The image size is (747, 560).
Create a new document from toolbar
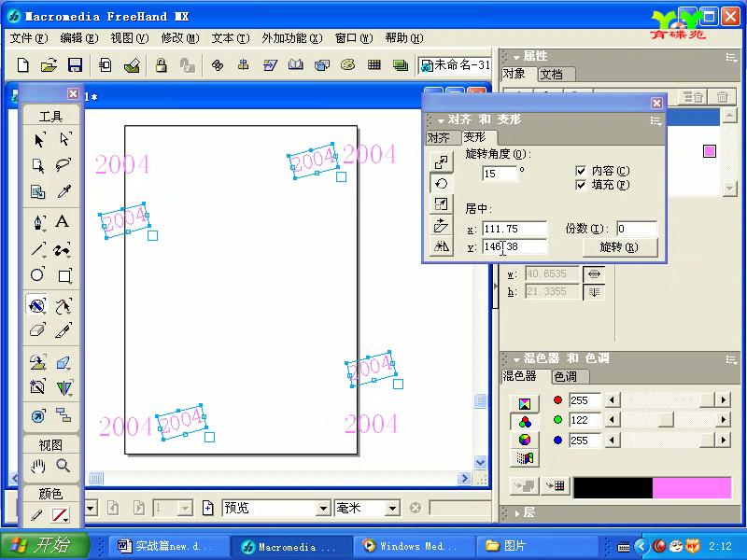tap(22, 65)
